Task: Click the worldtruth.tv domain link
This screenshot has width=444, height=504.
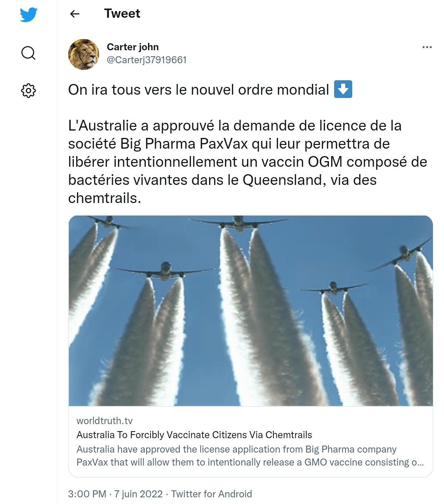Action: click(104, 421)
